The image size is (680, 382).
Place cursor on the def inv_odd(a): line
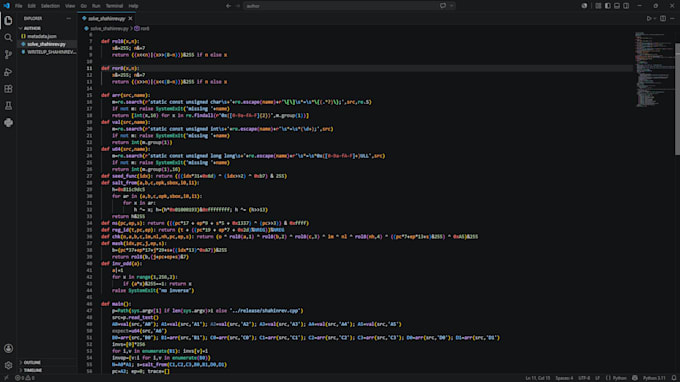coord(121,264)
